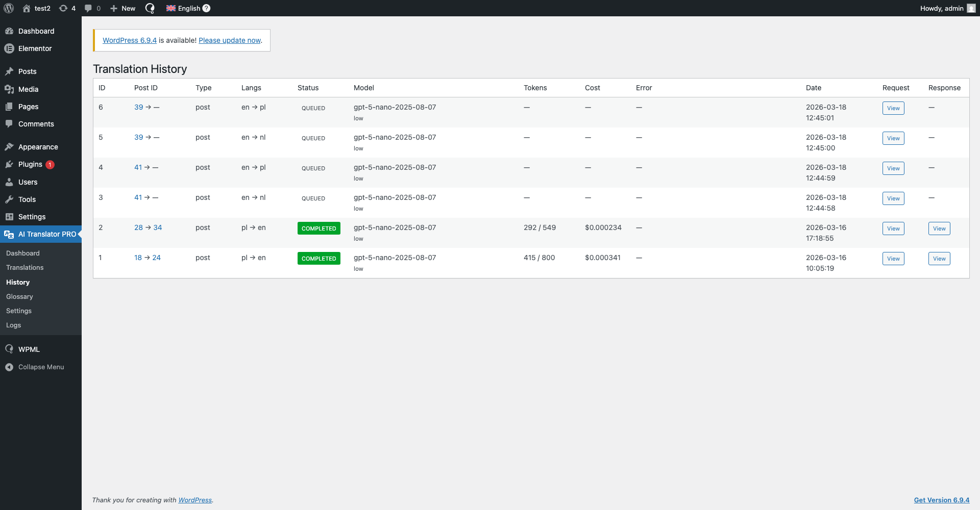The width and height of the screenshot is (980, 510).
Task: Click the COMPLETED status badge for entry 1
Action: [318, 259]
